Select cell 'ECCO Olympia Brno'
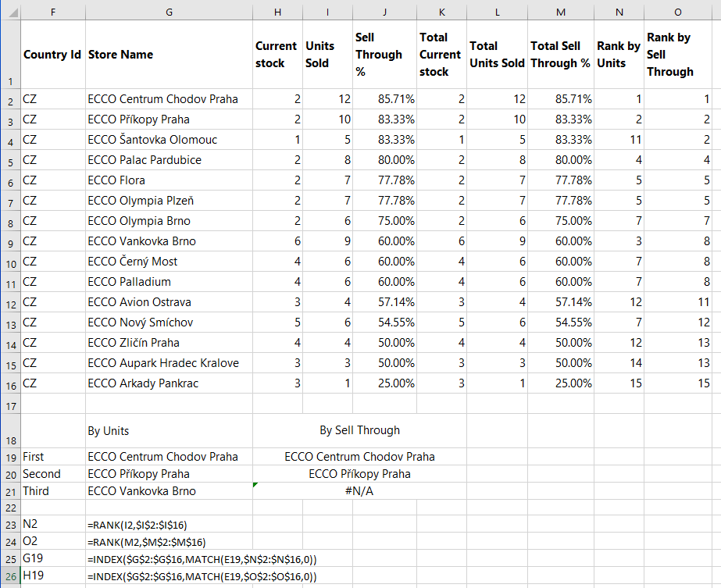Screen dimensions: 721x588 169,221
